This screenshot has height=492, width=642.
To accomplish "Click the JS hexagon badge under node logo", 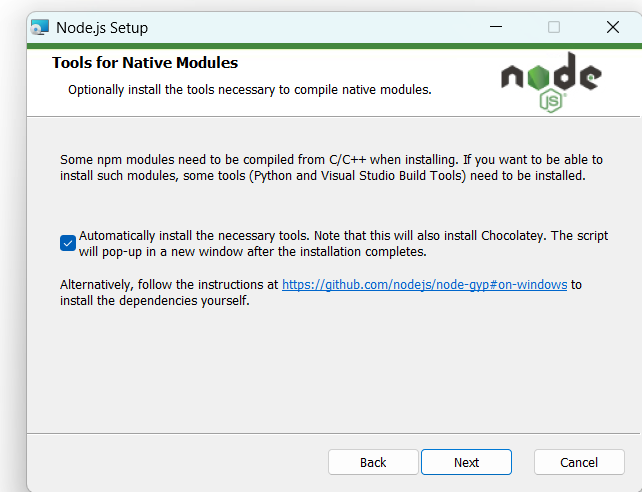I will pos(551,101).
